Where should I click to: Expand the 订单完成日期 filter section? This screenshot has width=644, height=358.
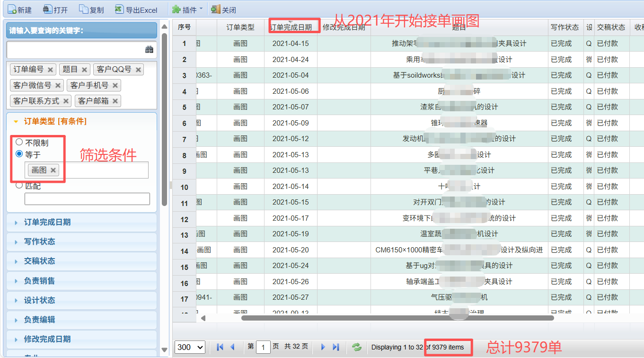click(47, 222)
